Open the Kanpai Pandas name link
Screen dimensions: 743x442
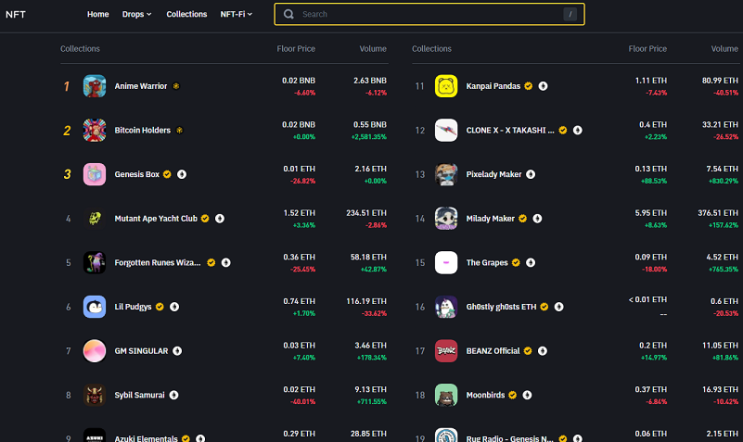pos(493,86)
